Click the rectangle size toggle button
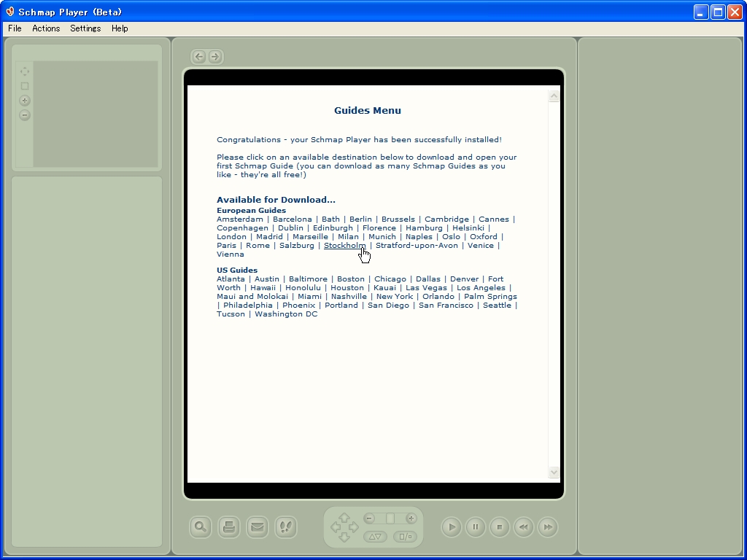This screenshot has height=560, width=747. 406,537
